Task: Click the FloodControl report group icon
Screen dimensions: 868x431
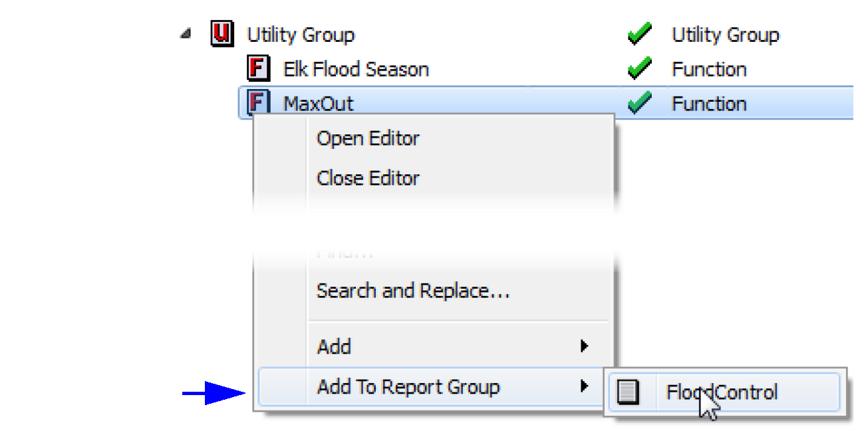Action: [x=628, y=392]
